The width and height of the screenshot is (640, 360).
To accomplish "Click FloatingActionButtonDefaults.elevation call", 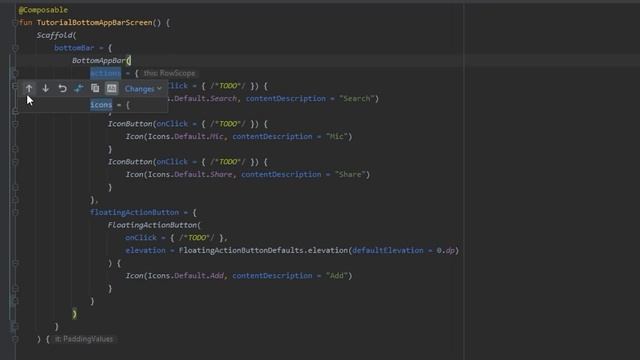I will (263, 250).
